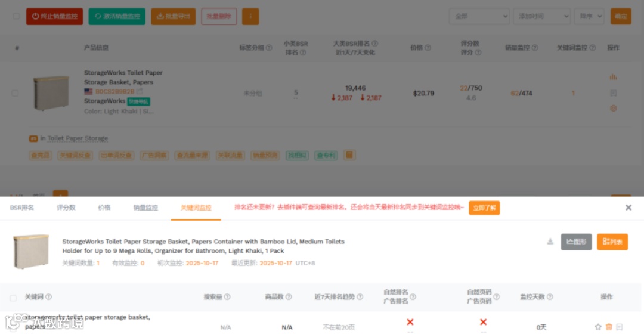Switch to the 评分数 tab
The height and width of the screenshot is (334, 644).
[x=66, y=208]
